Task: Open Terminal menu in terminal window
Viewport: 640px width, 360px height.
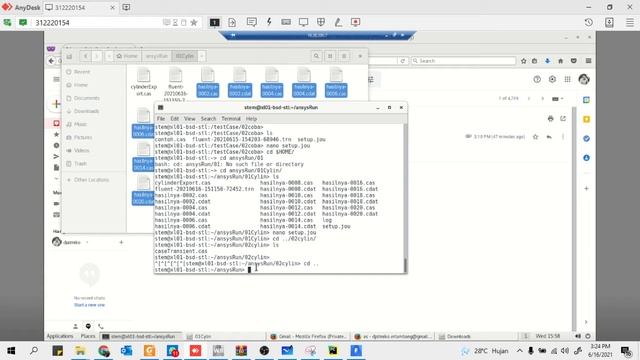Action: (231, 118)
